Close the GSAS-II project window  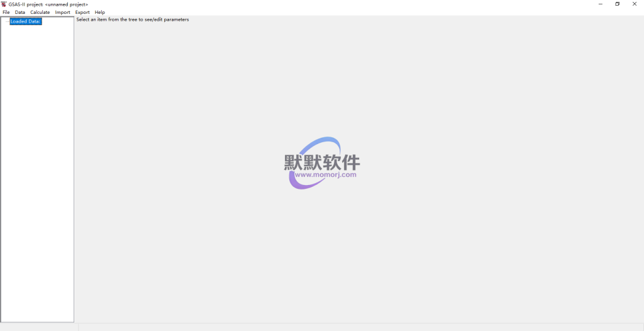tap(634, 4)
